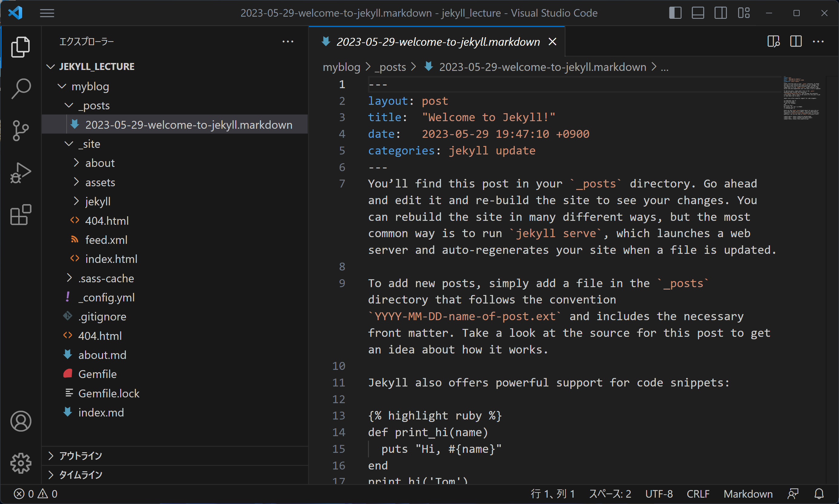Screen dimensions: 839x504
Task: Open the Explorer view in activity bar
Action: pyautogui.click(x=21, y=47)
